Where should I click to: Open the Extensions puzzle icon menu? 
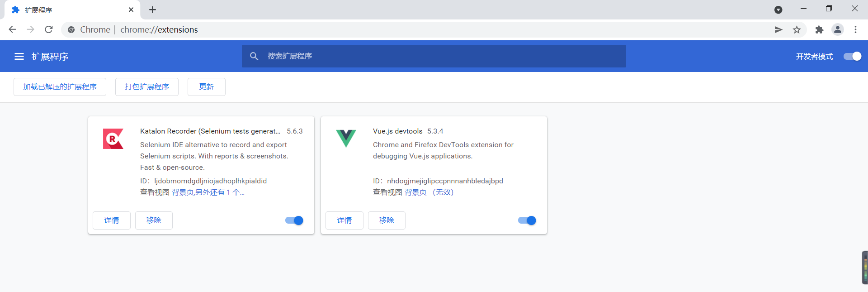coord(819,29)
